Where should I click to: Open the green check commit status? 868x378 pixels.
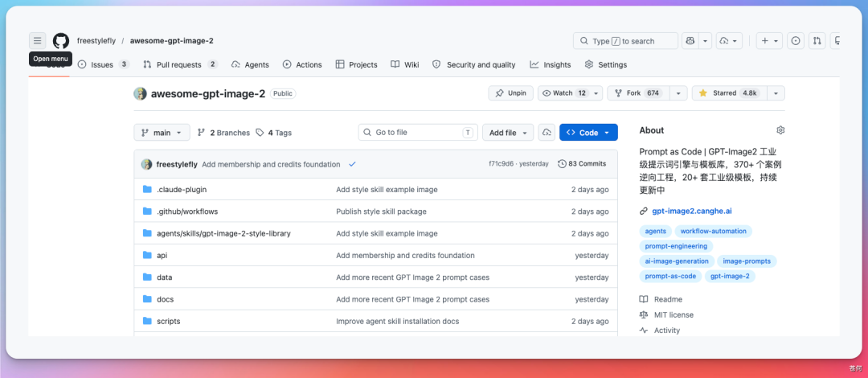(x=352, y=164)
